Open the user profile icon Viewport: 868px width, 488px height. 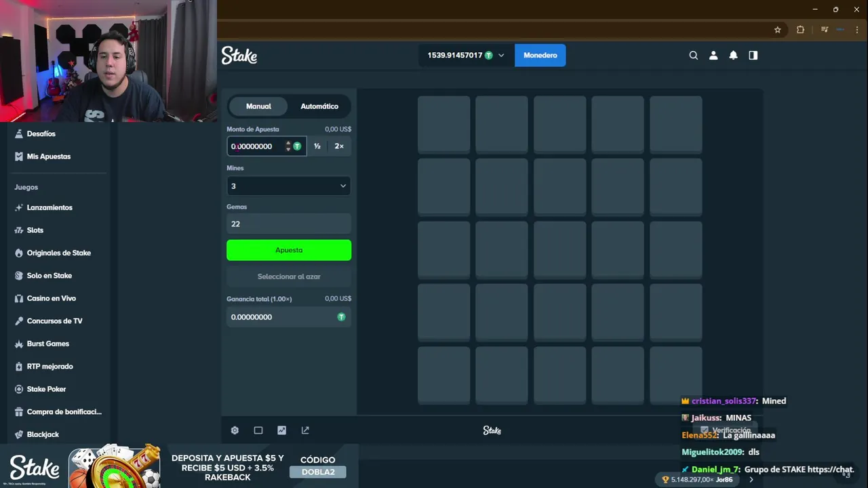713,56
